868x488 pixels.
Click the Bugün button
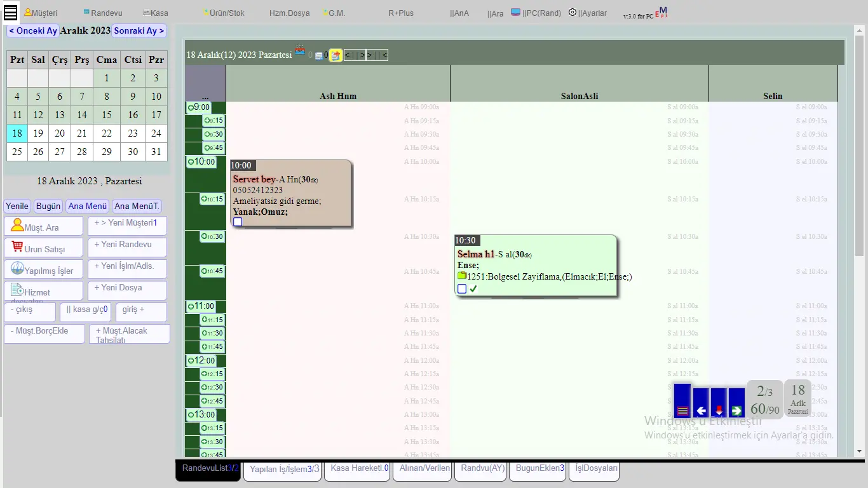coord(48,206)
